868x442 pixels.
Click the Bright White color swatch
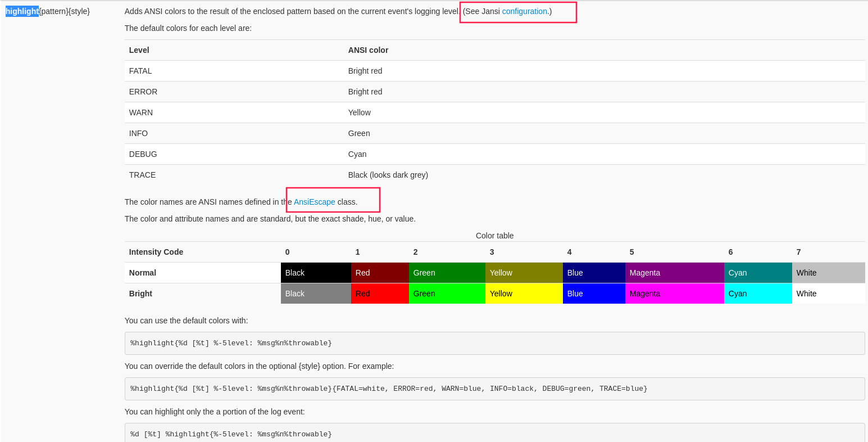pyautogui.click(x=829, y=293)
